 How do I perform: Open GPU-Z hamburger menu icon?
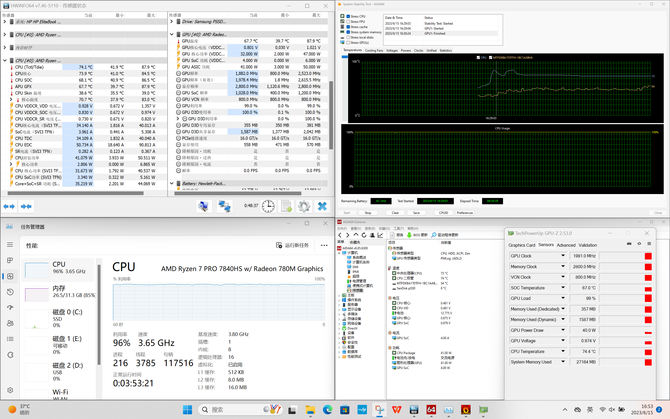click(649, 243)
